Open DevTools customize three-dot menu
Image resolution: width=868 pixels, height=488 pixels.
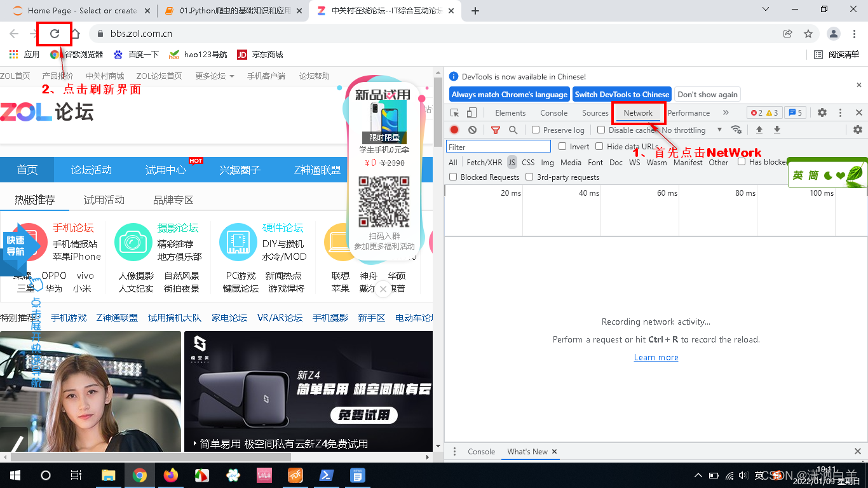point(841,112)
